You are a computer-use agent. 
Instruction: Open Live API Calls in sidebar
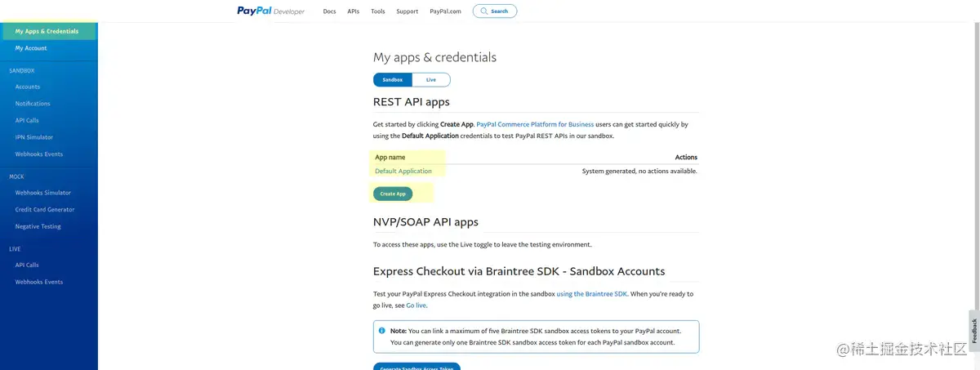tap(27, 265)
